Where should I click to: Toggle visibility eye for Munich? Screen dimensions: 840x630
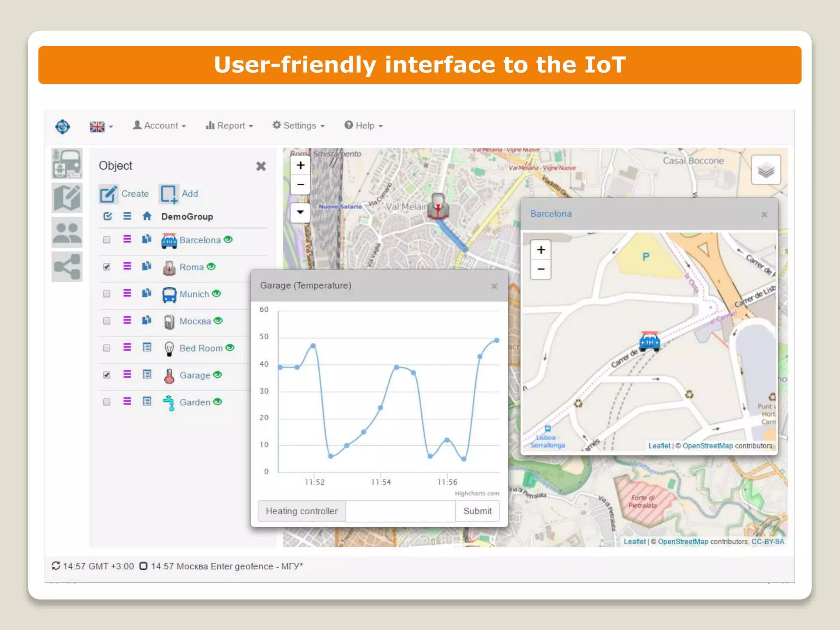pyautogui.click(x=217, y=294)
